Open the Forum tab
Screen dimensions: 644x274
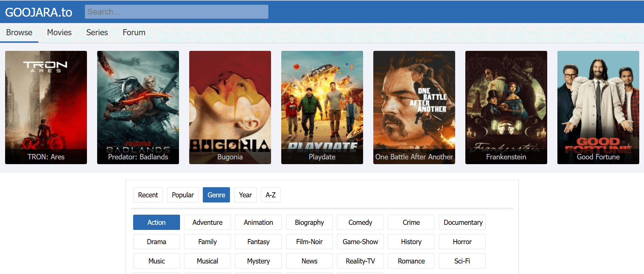tap(134, 33)
